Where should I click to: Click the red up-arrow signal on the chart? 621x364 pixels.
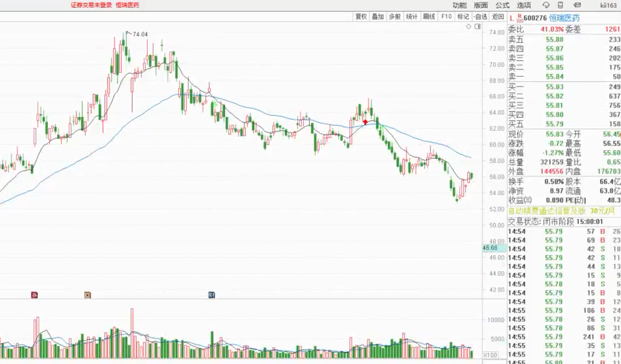click(365, 122)
